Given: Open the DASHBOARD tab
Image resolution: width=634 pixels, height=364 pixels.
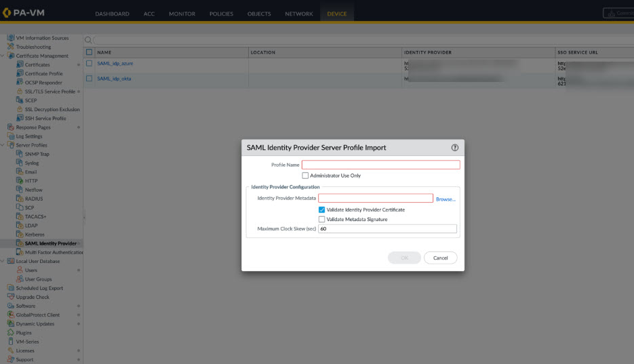Looking at the screenshot, I should click(x=113, y=14).
